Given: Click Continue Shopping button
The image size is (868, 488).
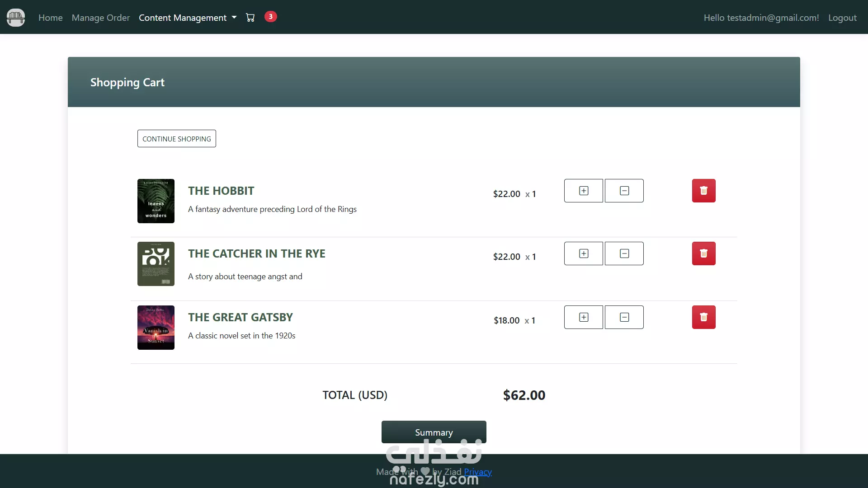Looking at the screenshot, I should [x=177, y=139].
